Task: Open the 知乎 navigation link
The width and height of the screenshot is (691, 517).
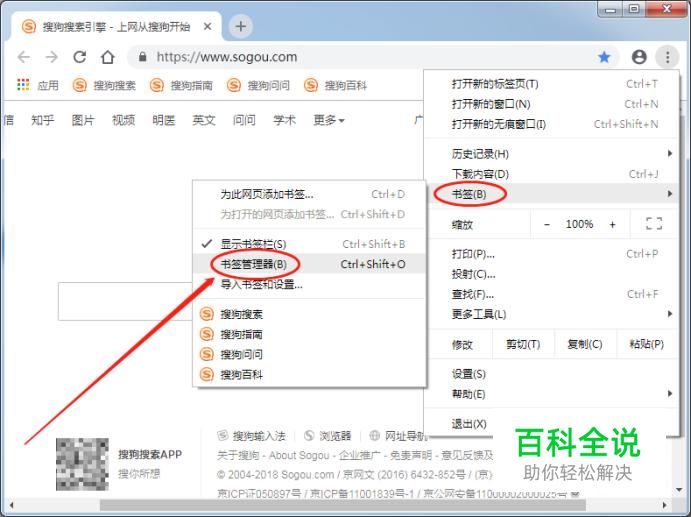Action: point(43,120)
